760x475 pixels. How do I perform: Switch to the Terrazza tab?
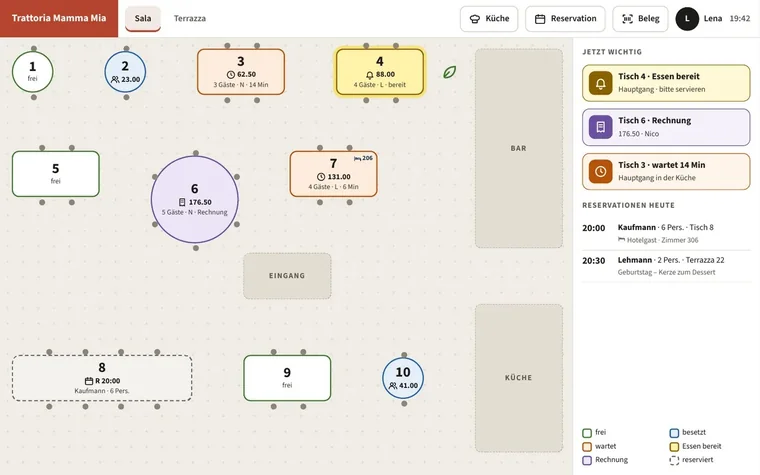click(190, 18)
